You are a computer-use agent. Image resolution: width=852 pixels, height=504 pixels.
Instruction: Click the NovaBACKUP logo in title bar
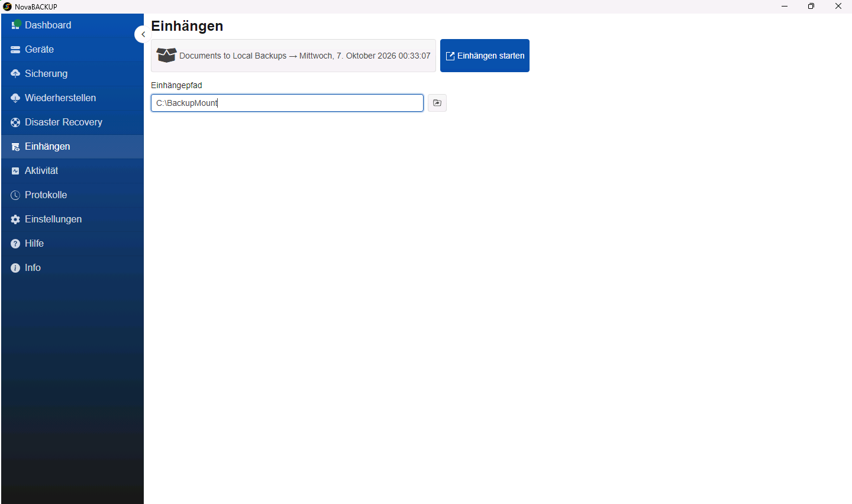point(7,7)
